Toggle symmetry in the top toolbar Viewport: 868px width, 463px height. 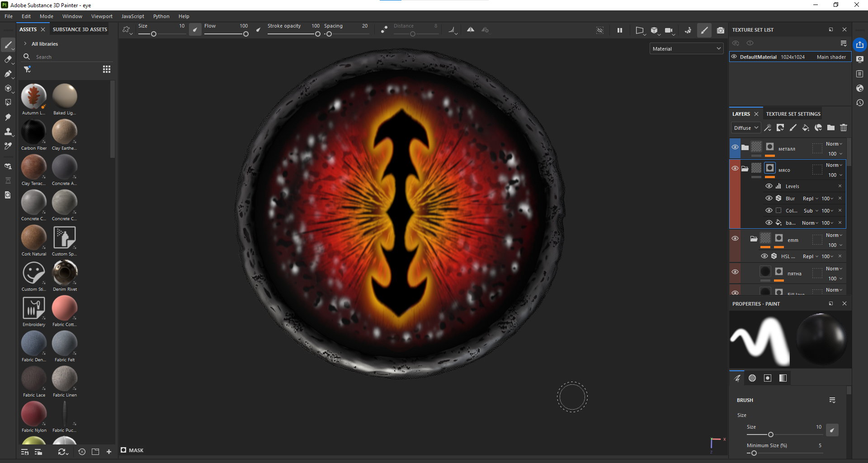(x=471, y=30)
